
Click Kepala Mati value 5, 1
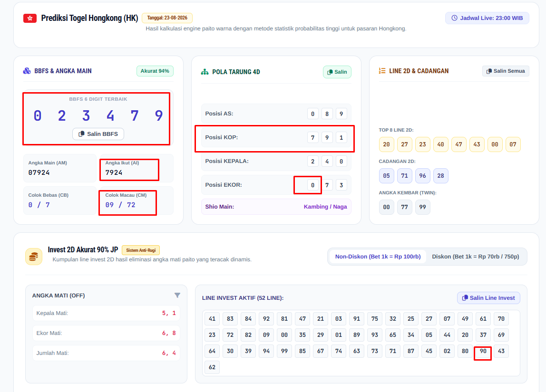[169, 313]
